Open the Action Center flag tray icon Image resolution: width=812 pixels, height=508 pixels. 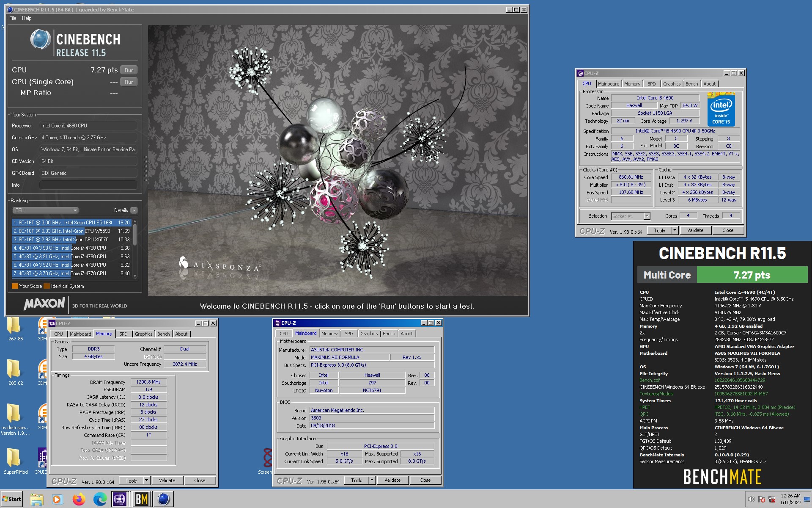click(762, 499)
